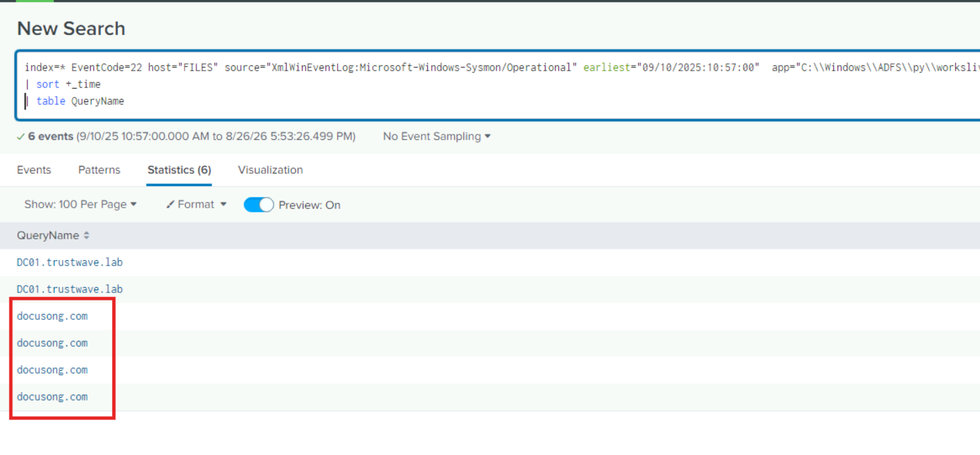Click the green job-complete checkmark icon
The image size is (980, 455).
click(x=21, y=136)
